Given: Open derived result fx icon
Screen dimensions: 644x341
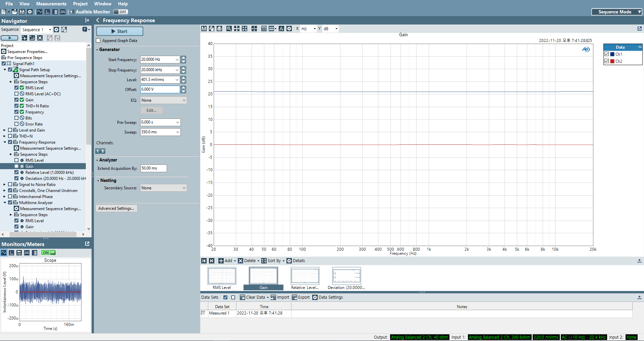Looking at the screenshot, I should point(281,29).
